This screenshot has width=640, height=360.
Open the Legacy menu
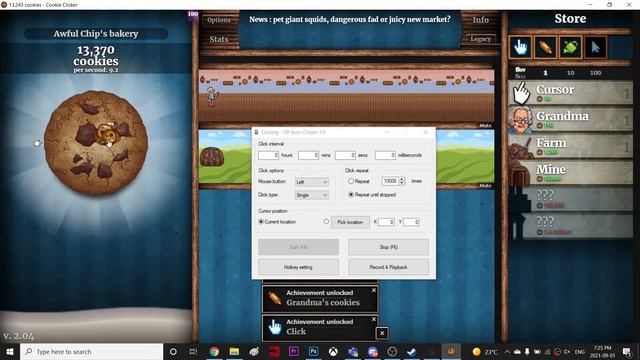pyautogui.click(x=480, y=39)
